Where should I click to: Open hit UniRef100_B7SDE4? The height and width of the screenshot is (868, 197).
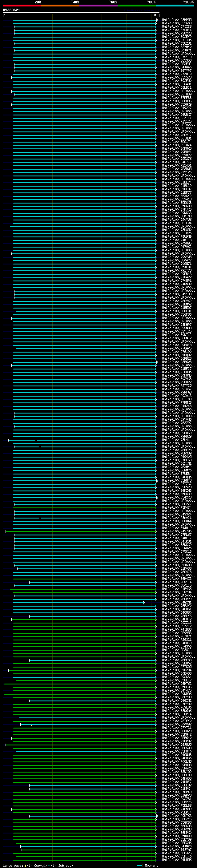point(177,30)
